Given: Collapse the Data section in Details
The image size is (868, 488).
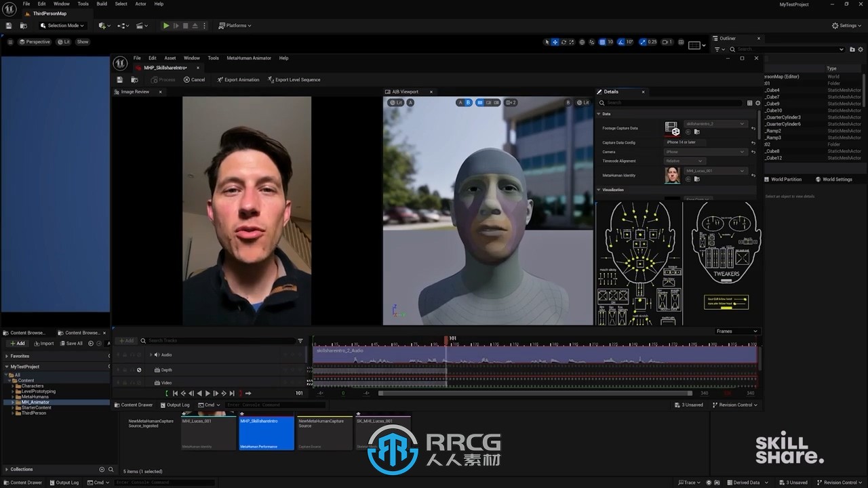Looking at the screenshot, I should coord(599,114).
